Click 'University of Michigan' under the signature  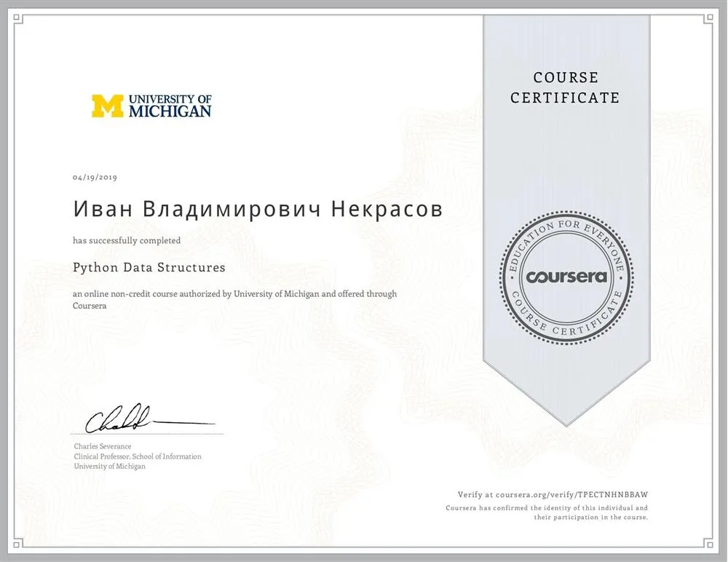tap(110, 467)
